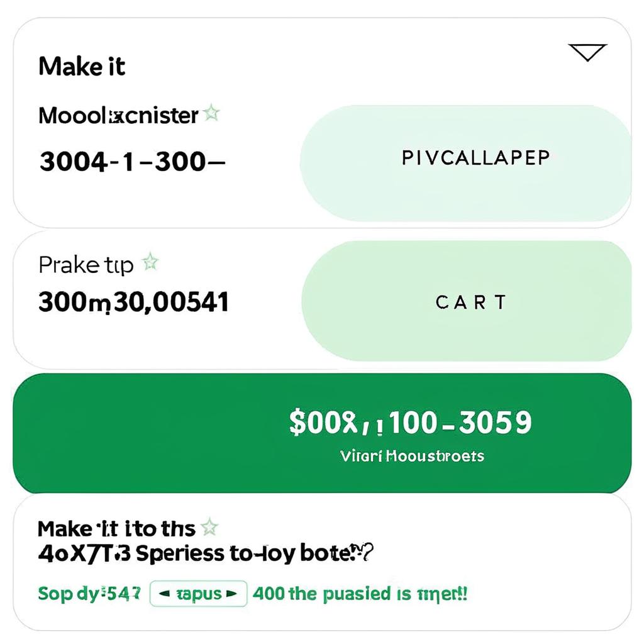Click the Mooolxcnister label
The height and width of the screenshot is (644, 644).
(118, 116)
